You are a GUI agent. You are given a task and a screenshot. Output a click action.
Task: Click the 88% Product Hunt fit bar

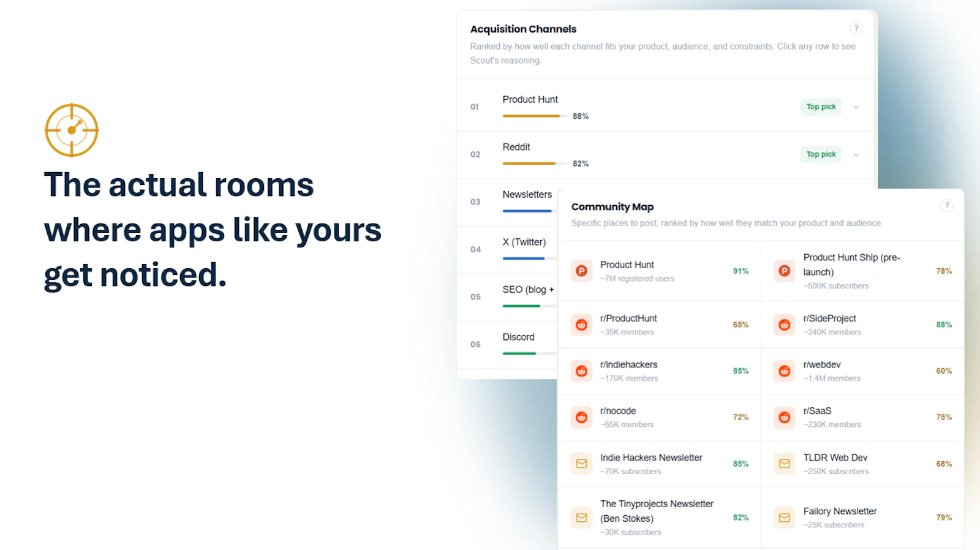pyautogui.click(x=534, y=116)
